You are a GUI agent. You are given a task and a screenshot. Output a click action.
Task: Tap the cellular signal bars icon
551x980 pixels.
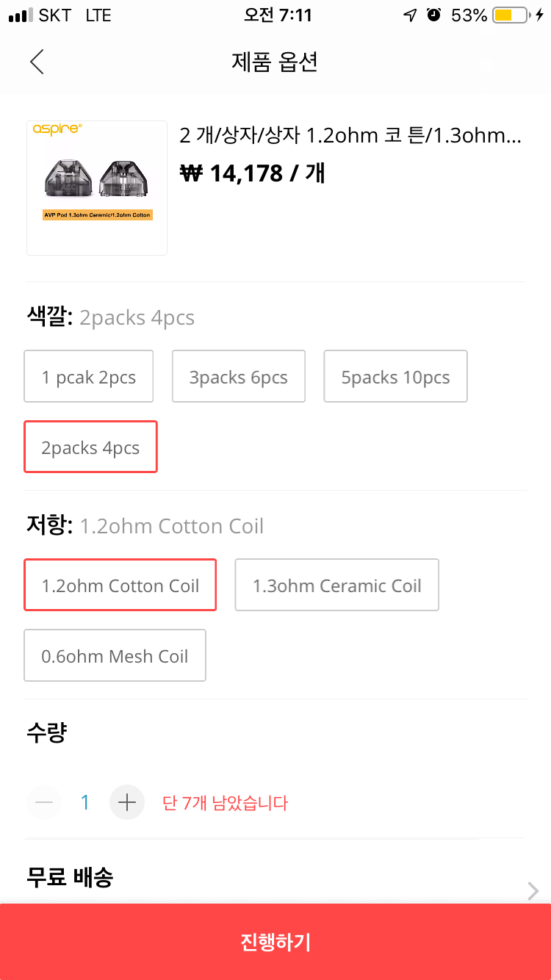(21, 15)
